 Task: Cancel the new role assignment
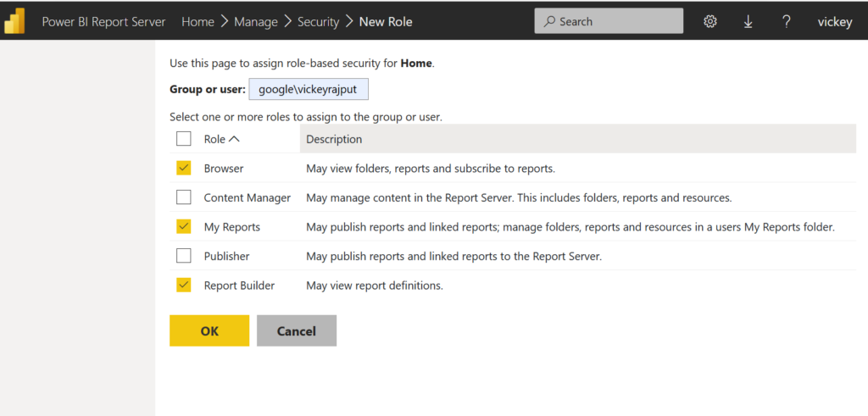[x=297, y=330]
